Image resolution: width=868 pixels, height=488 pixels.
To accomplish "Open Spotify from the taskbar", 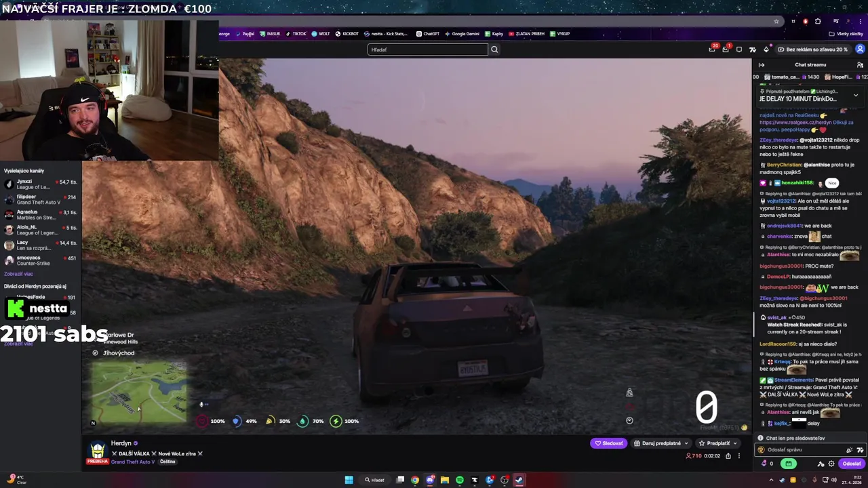I will (x=460, y=480).
